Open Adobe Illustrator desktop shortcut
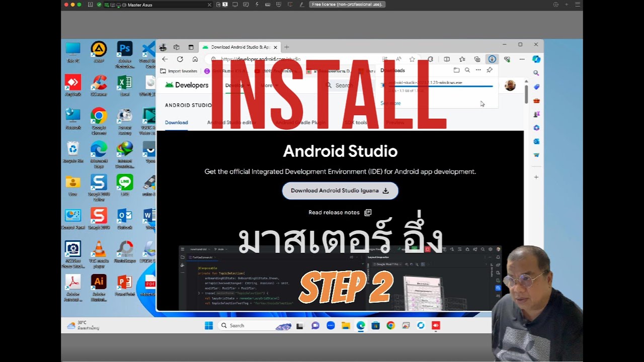This screenshot has width=644, height=362. 99,288
